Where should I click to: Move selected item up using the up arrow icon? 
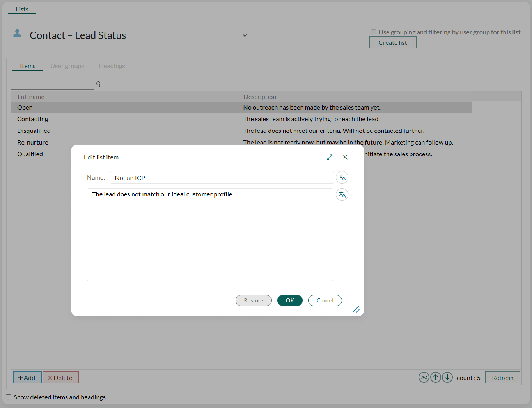click(x=436, y=377)
